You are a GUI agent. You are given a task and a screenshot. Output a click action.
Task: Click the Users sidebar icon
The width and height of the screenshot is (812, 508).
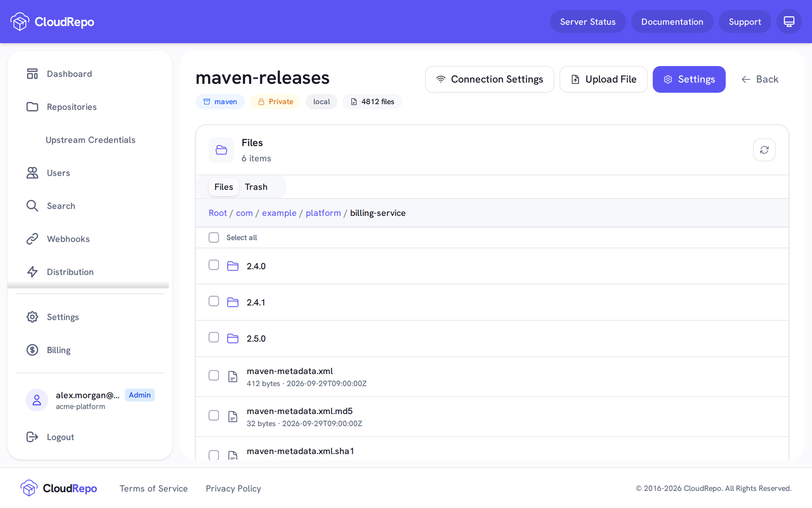point(32,173)
